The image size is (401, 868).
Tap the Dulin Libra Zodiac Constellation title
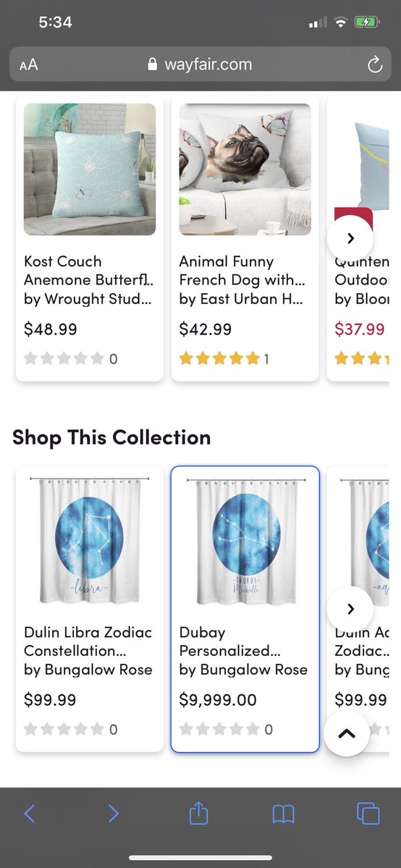point(88,641)
